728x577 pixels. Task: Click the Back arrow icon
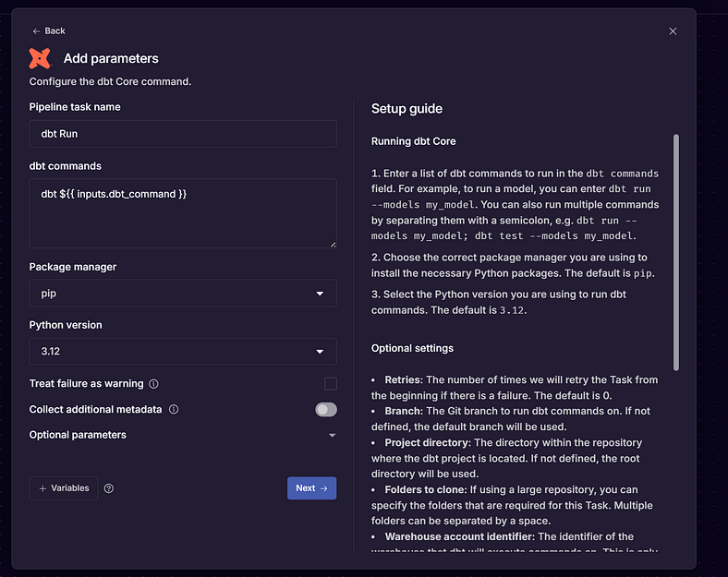[36, 31]
